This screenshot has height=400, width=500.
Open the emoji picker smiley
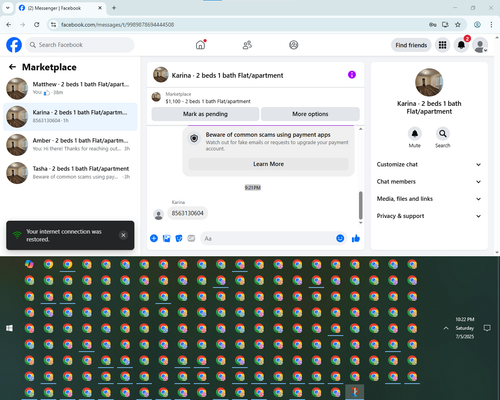[x=340, y=238]
